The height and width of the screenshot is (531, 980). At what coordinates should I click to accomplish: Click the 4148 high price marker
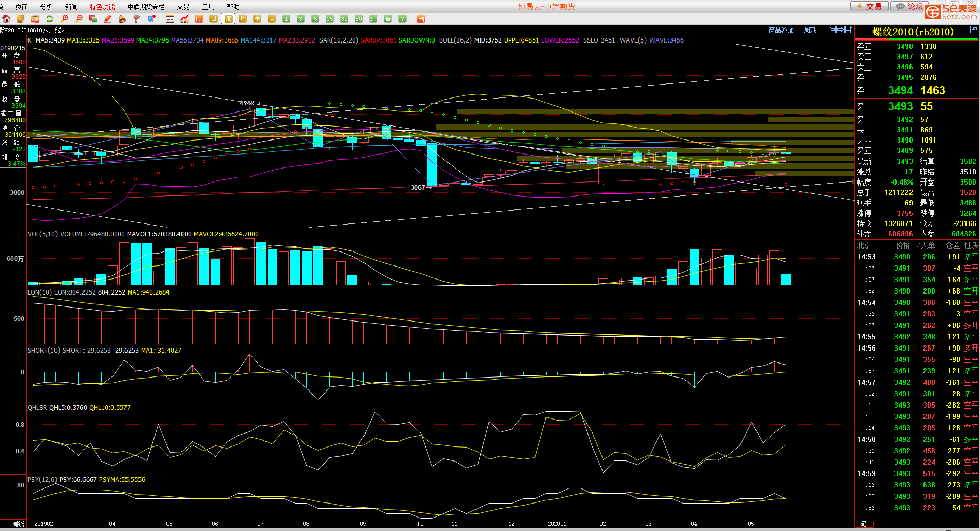point(247,103)
